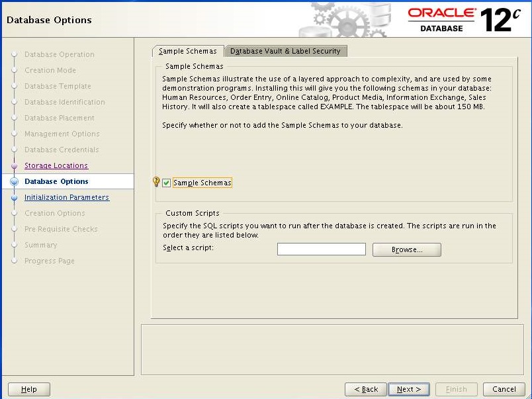Open Help for this page

29,389
